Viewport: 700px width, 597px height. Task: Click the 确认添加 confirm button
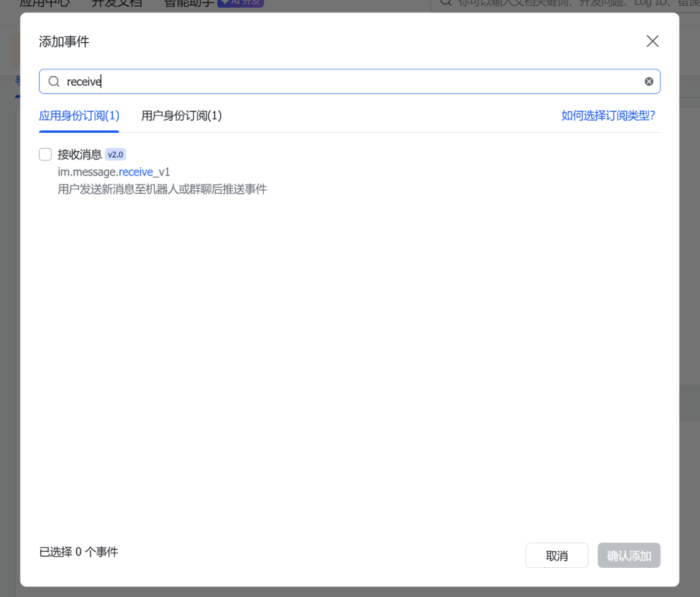[628, 555]
